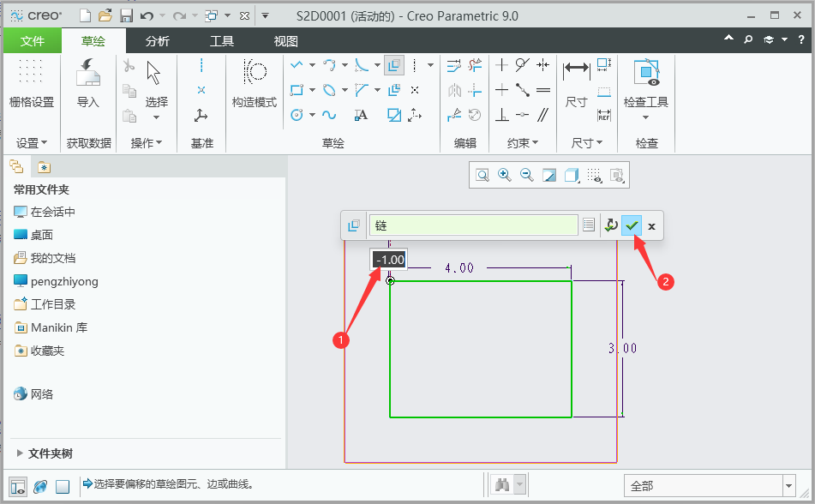Select the Arc sketch tool
Viewport: 815px width, 504px height.
coord(329,65)
